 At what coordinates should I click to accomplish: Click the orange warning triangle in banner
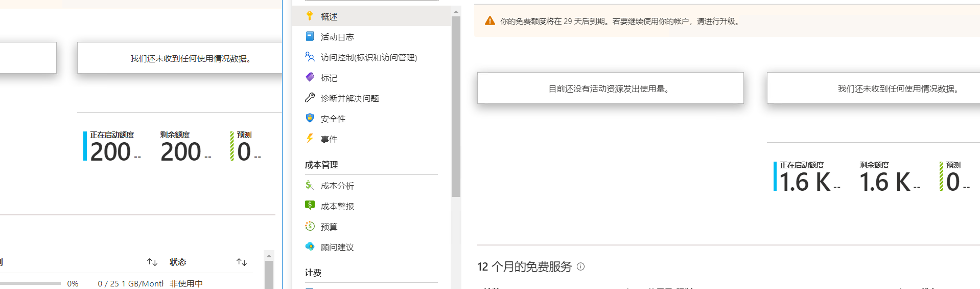[x=489, y=21]
